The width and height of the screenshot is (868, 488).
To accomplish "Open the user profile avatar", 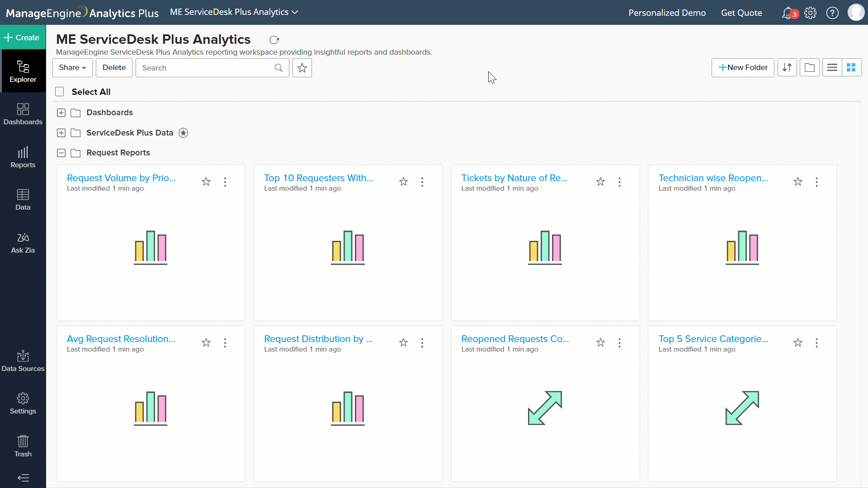I will pos(856,12).
